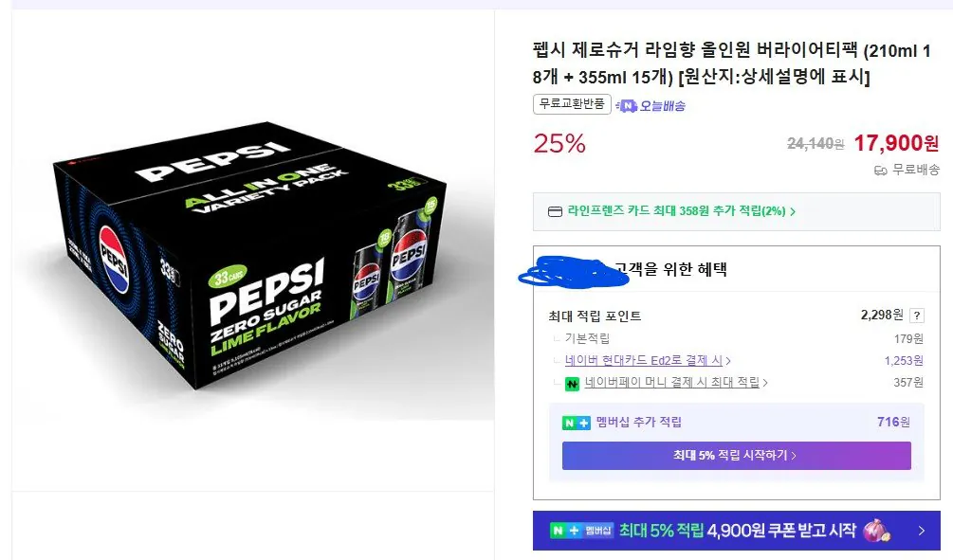Open the question mark help beside 2,298원
Viewport: 953px width, 560px height.
(916, 316)
